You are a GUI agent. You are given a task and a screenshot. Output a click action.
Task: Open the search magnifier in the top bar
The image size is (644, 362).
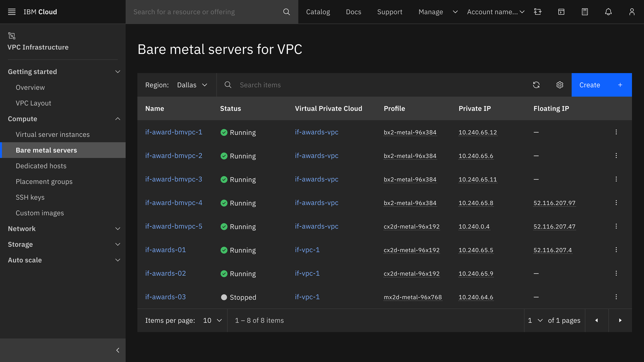click(287, 12)
